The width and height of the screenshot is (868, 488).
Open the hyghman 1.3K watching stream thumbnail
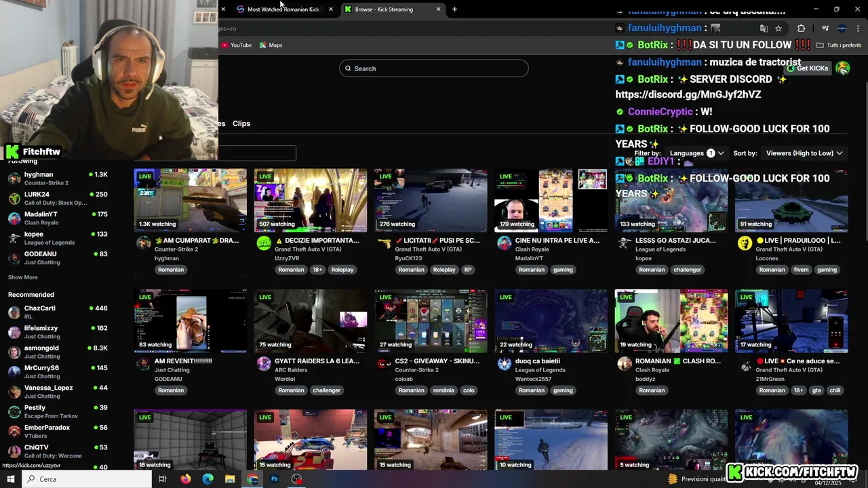coord(191,201)
